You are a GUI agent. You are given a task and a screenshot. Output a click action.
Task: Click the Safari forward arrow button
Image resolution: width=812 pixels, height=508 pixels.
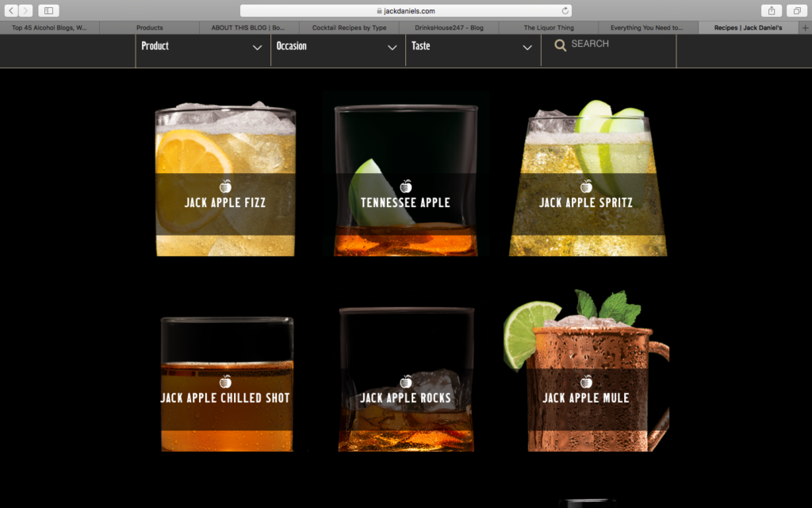(x=25, y=10)
